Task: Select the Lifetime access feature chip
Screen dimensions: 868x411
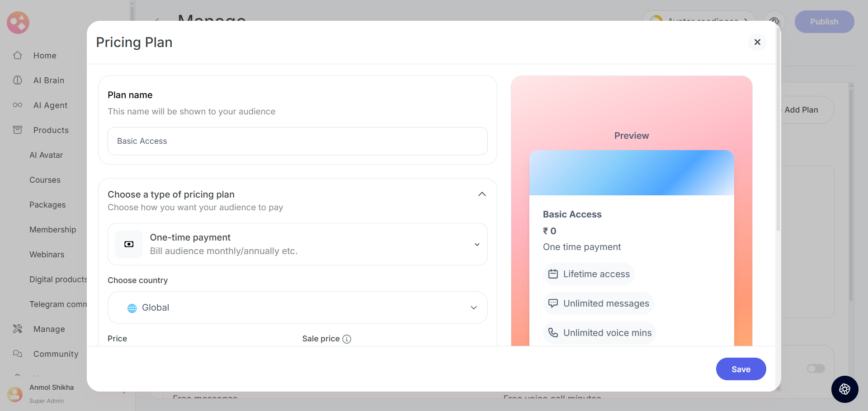Action: click(x=589, y=274)
